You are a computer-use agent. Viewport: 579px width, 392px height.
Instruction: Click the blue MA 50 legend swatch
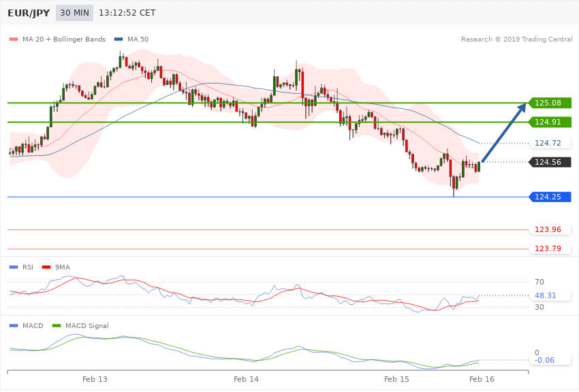point(119,39)
